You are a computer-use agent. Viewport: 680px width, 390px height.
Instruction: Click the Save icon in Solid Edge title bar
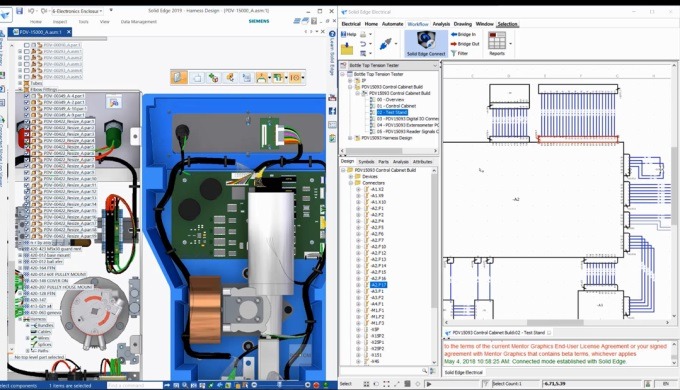coord(20,10)
